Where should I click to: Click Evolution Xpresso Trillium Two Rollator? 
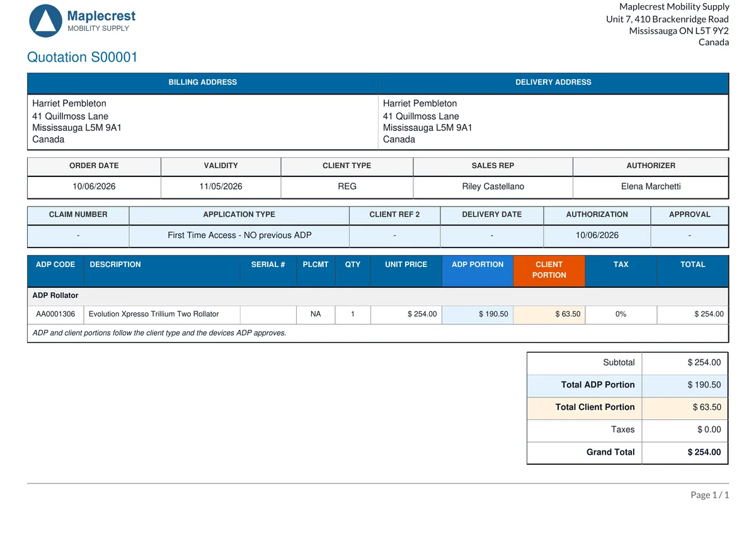click(x=154, y=314)
